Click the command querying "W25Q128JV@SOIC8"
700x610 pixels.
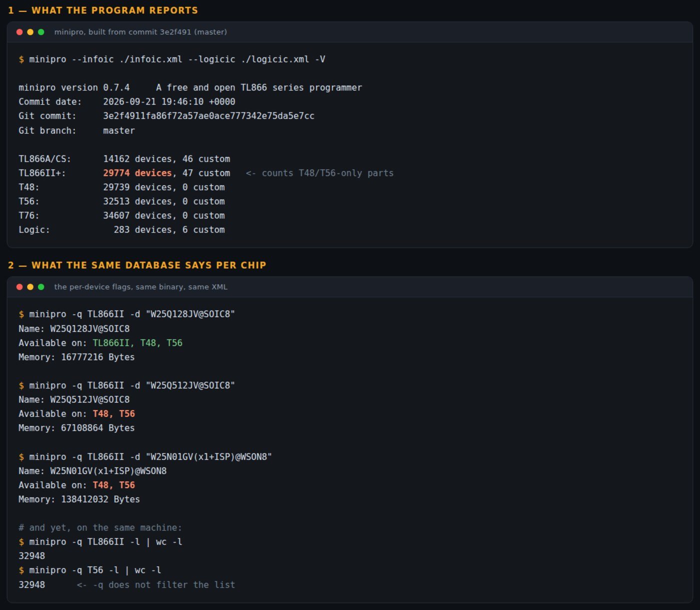click(x=132, y=314)
